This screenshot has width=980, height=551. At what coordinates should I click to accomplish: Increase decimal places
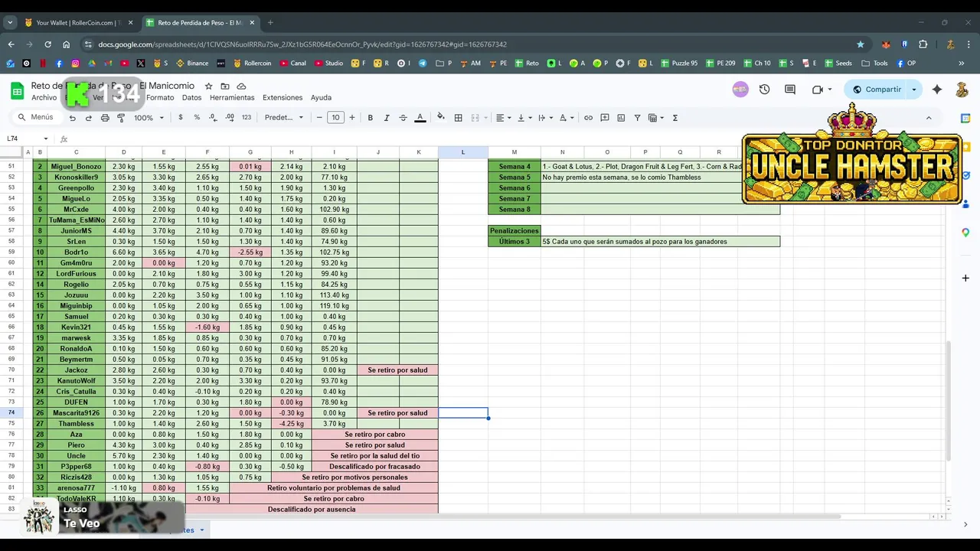(230, 118)
